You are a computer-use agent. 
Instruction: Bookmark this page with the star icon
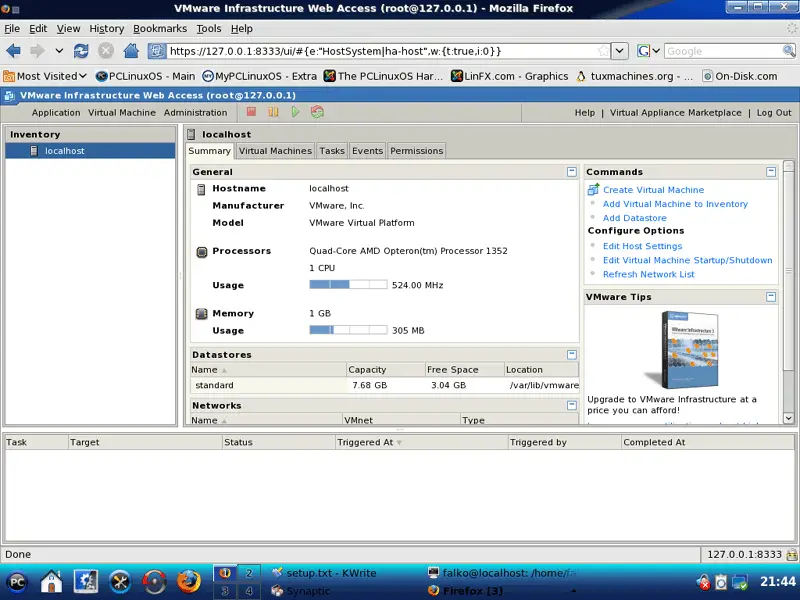[604, 51]
